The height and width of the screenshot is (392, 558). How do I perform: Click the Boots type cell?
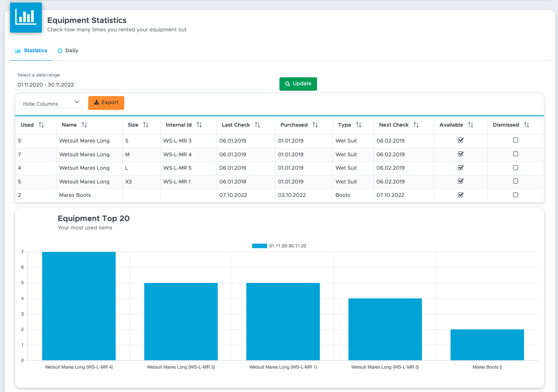[353, 195]
